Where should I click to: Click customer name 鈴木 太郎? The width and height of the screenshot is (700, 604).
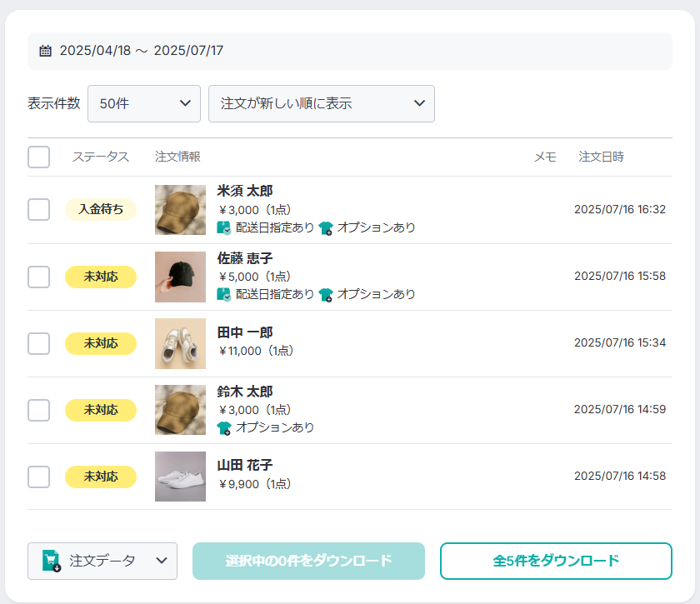tap(245, 392)
